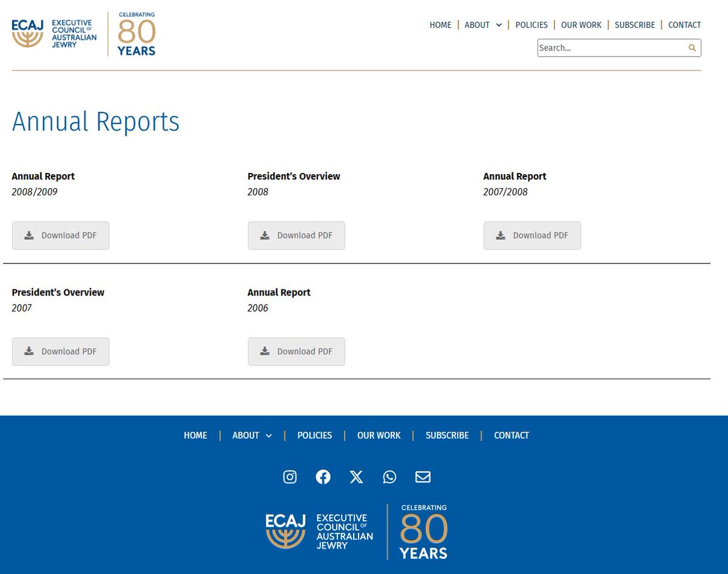Go to Home in footer menu
Viewport: 728px width, 574px height.
(x=195, y=435)
